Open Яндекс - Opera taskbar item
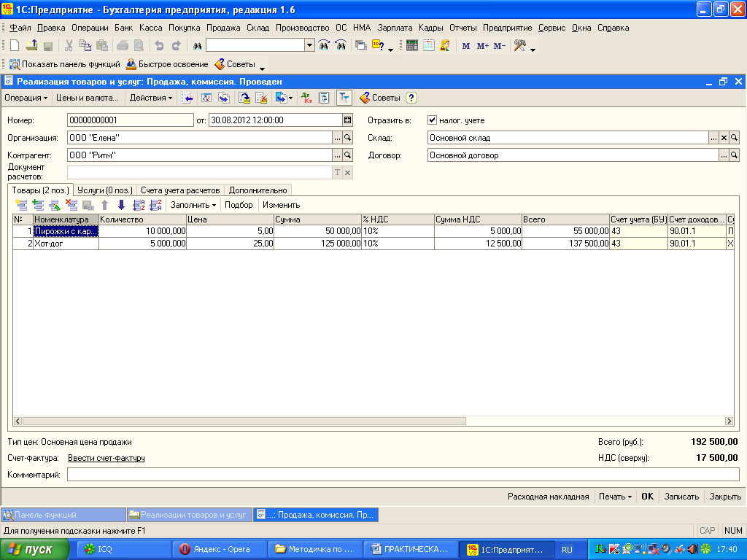The width and height of the screenshot is (747, 560). click(219, 550)
